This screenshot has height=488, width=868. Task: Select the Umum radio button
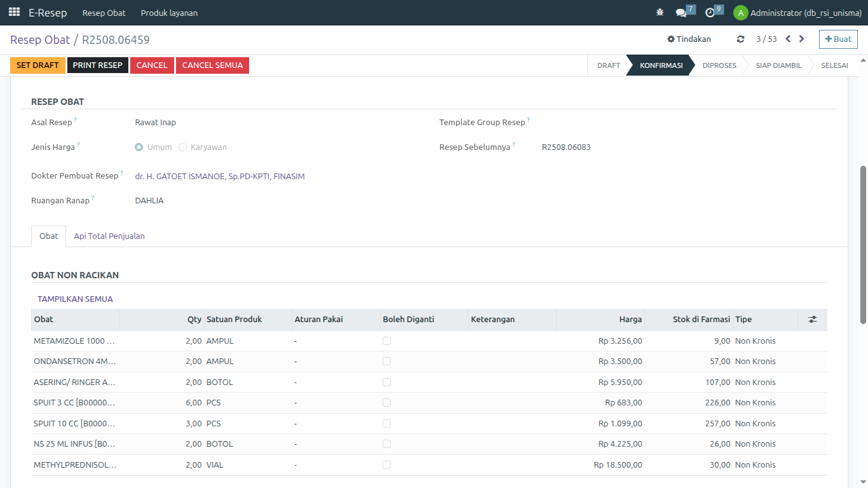point(139,147)
